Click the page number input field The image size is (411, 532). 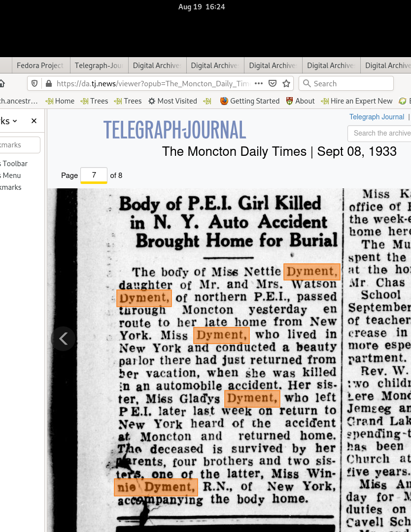(x=94, y=175)
